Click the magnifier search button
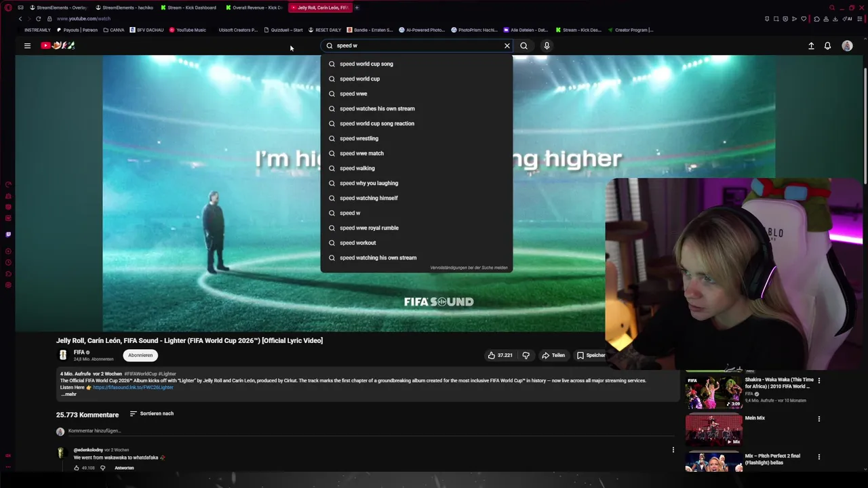868x488 pixels. [x=524, y=45]
